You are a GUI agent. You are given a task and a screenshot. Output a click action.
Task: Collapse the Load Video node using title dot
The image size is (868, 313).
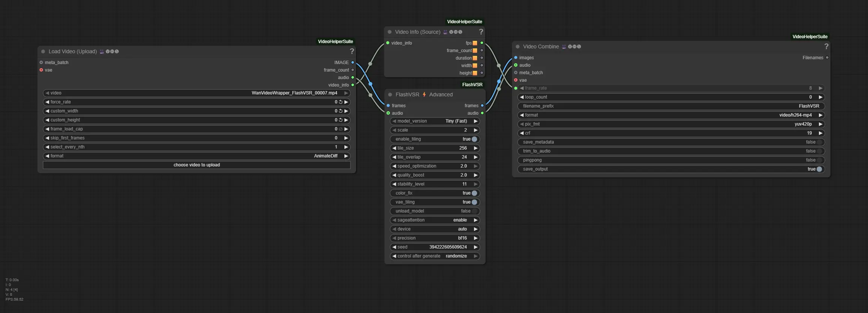43,52
